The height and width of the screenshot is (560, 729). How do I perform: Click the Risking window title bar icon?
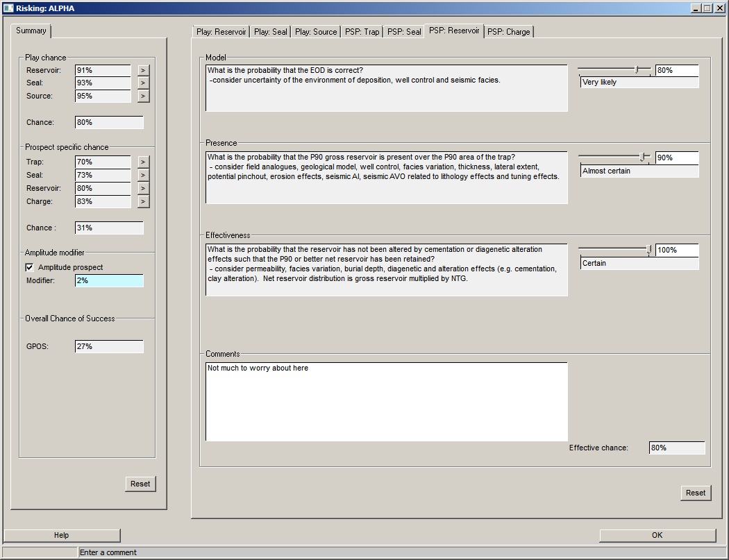8,8
